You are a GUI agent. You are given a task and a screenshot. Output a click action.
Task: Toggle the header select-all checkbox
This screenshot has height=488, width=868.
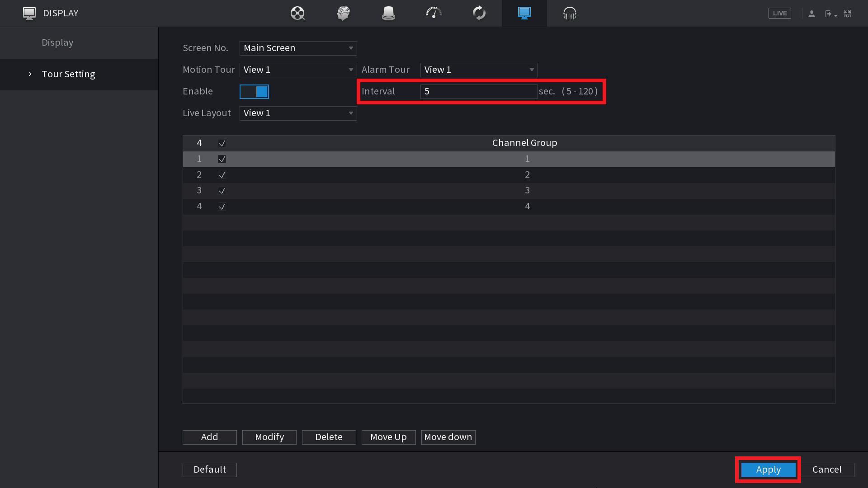pyautogui.click(x=222, y=143)
